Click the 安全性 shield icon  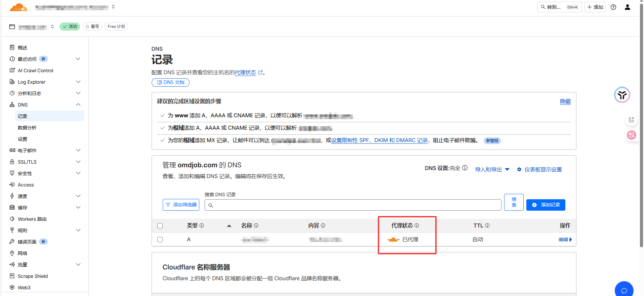point(12,173)
